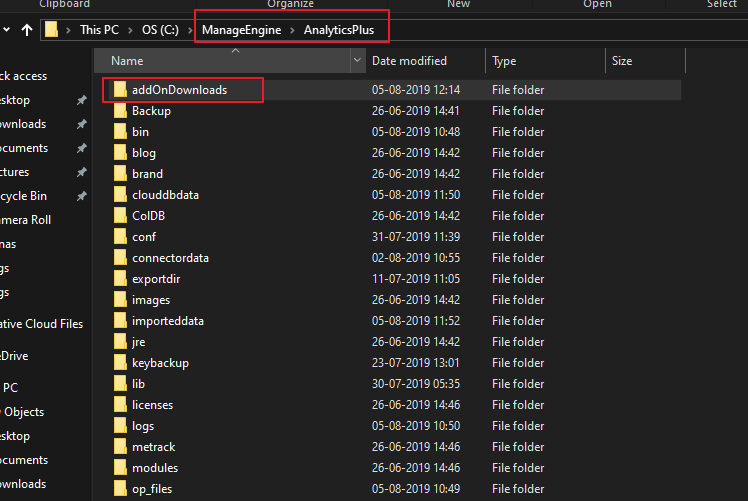Image resolution: width=748 pixels, height=501 pixels.
Task: Open pinned Documents under Quick access
Action: 24,148
